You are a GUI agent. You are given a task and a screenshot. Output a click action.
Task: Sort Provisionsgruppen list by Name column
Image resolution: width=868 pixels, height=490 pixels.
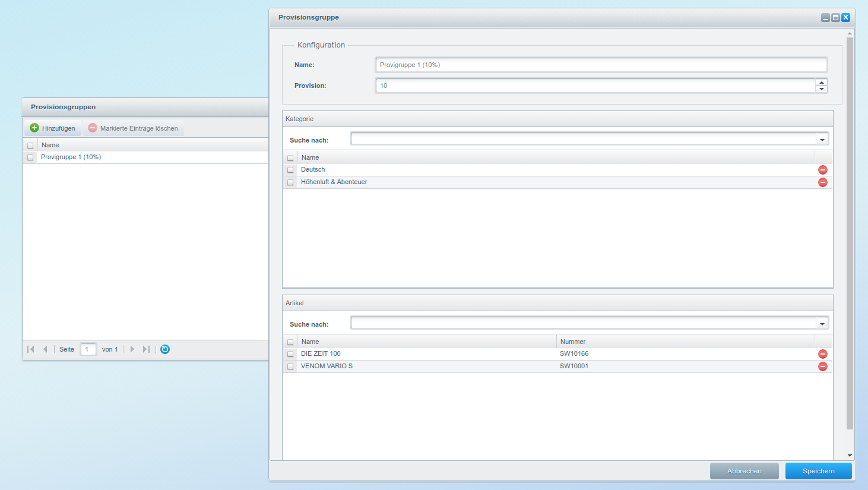pyautogui.click(x=153, y=145)
